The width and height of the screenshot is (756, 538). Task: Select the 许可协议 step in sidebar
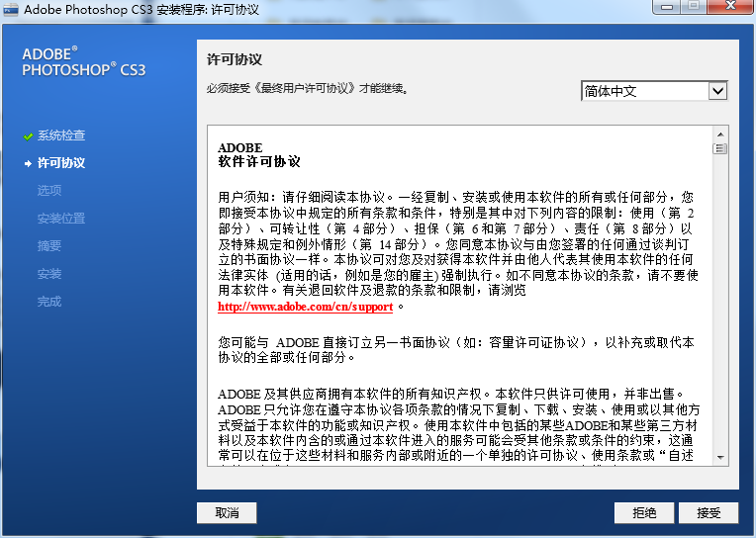pos(61,163)
